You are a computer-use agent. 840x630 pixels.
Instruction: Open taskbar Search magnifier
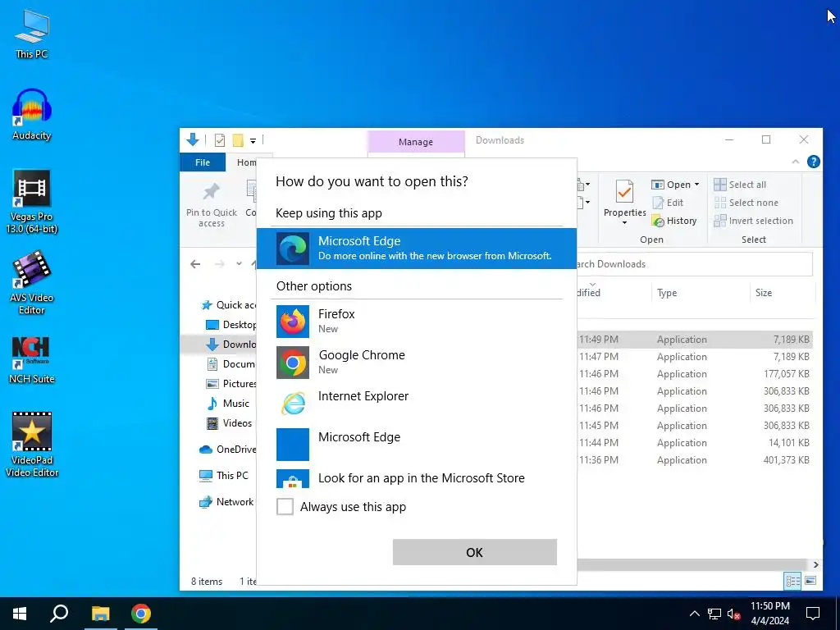coord(59,614)
